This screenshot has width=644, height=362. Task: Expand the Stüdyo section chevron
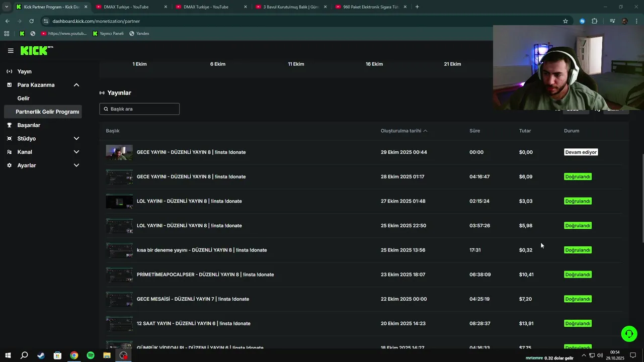76,138
